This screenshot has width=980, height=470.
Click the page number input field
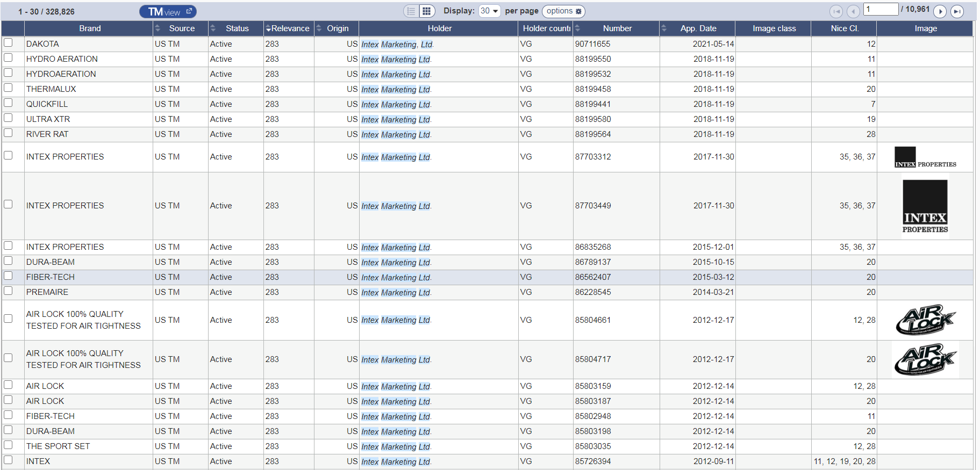(881, 9)
